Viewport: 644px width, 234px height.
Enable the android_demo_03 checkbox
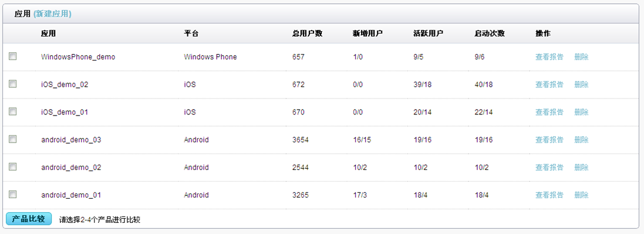tap(13, 139)
